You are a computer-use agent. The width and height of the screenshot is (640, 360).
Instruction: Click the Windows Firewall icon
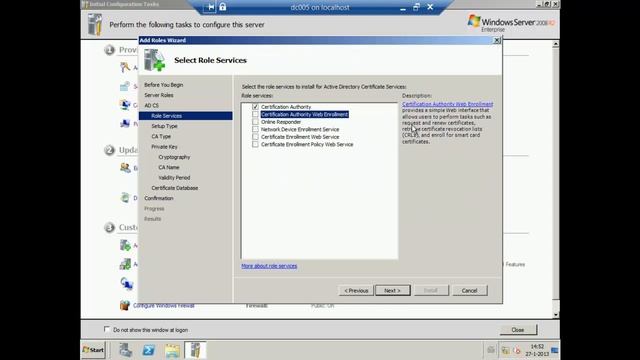tap(125, 305)
